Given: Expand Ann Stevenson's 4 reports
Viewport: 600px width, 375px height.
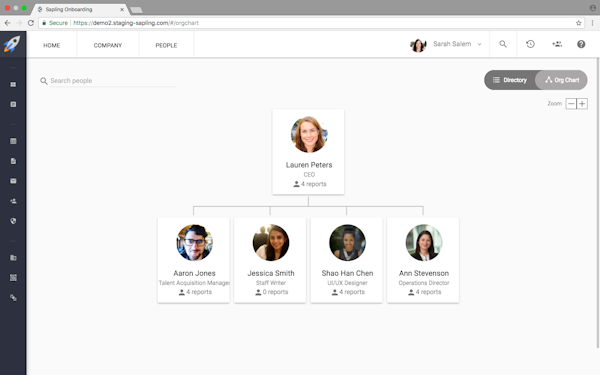Looking at the screenshot, I should coord(424,292).
